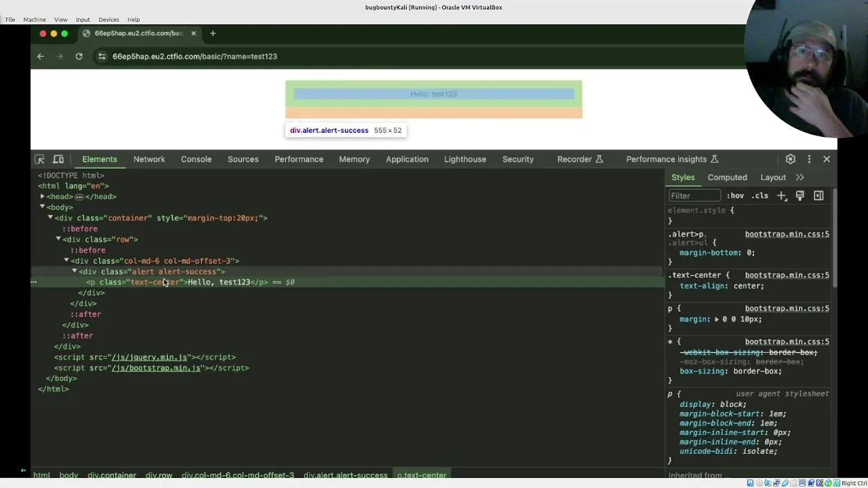Open bootstrap.min.css:5 link for .alert>p rule
The width and height of the screenshot is (868, 488).
click(x=787, y=235)
